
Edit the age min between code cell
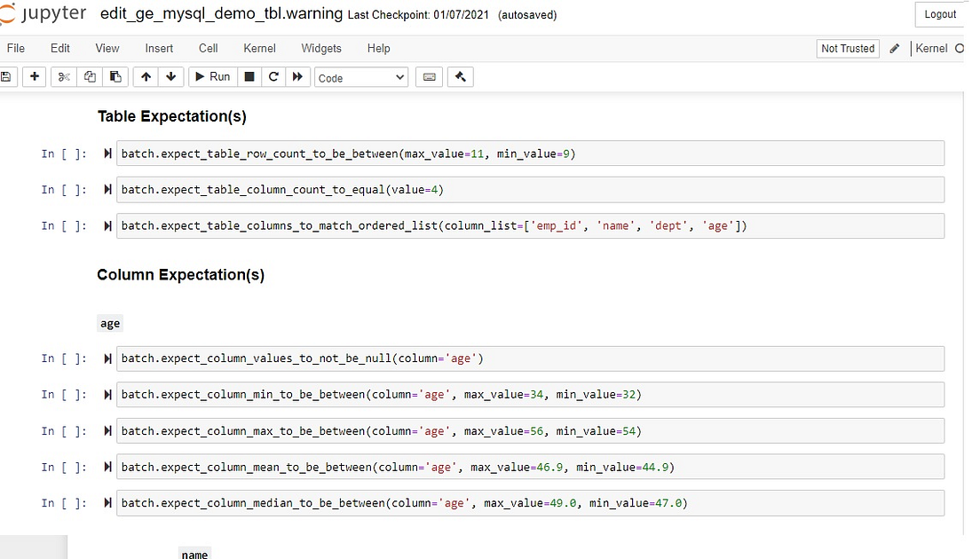pyautogui.click(x=530, y=395)
